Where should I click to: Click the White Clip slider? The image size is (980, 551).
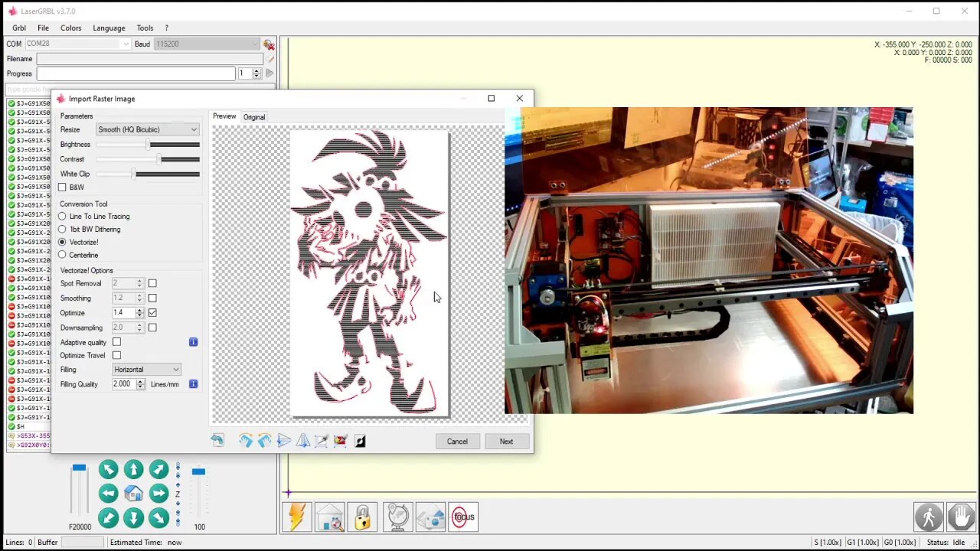coord(148,174)
